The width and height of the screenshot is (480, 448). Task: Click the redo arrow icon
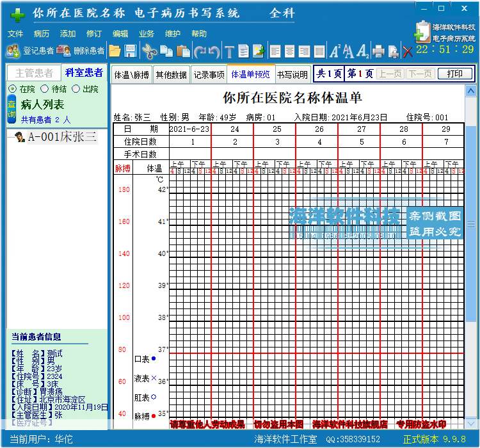point(200,51)
